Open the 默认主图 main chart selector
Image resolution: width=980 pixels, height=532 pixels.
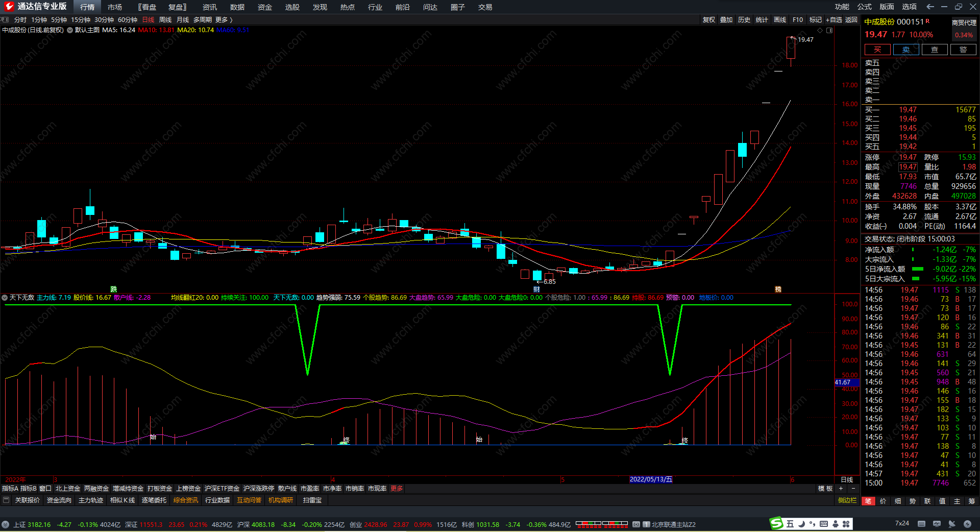[87, 30]
